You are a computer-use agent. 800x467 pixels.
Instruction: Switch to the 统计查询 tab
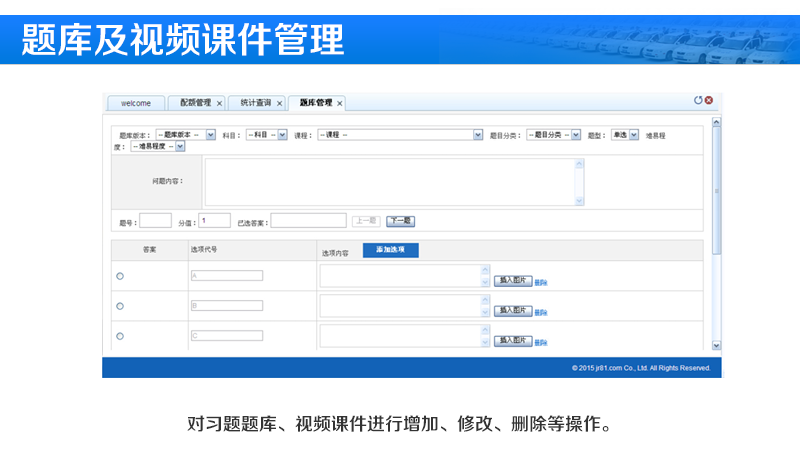click(255, 103)
